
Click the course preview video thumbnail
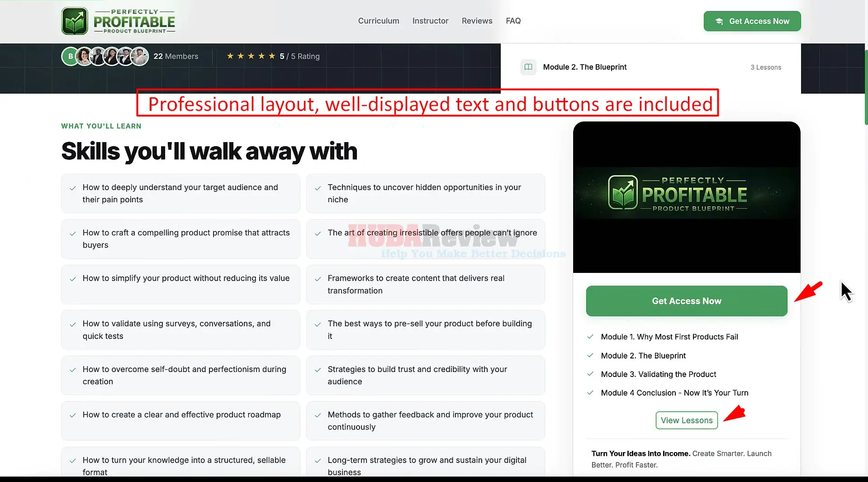tap(686, 197)
